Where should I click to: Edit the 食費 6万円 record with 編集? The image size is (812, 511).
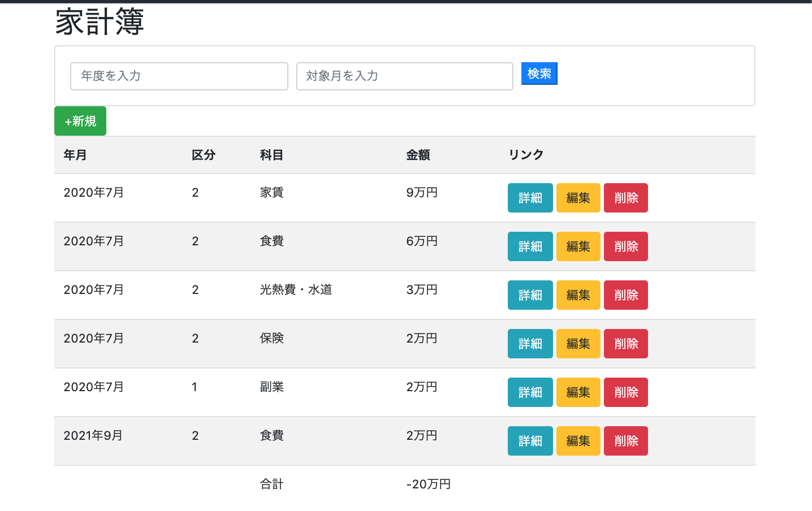pos(578,246)
